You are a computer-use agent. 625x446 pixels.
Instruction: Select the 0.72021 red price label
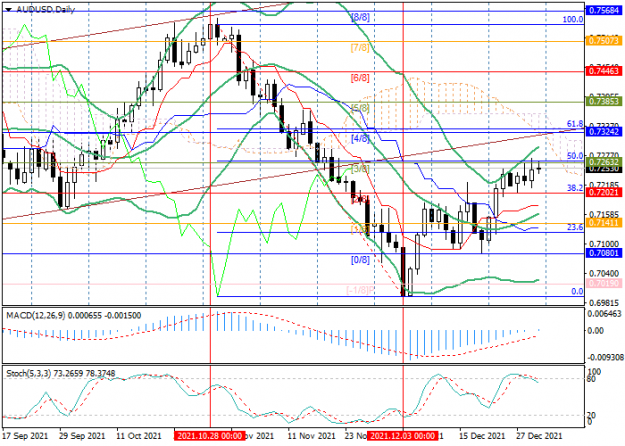[x=605, y=192]
